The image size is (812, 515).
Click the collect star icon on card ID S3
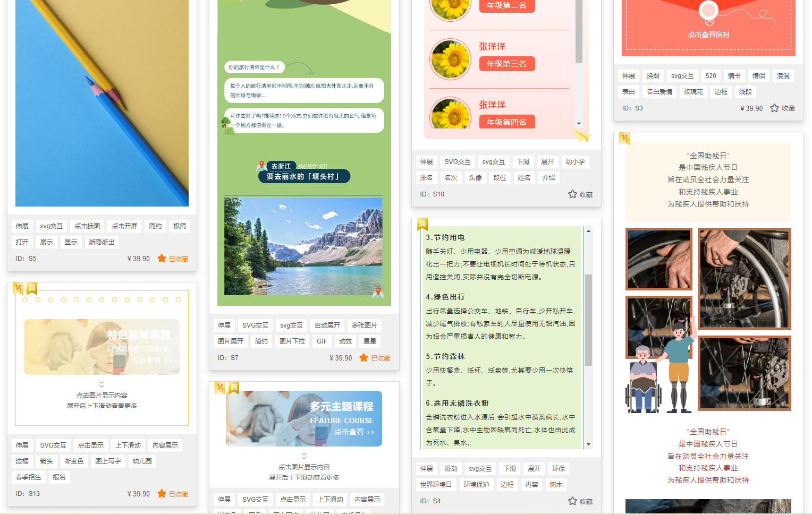[774, 108]
